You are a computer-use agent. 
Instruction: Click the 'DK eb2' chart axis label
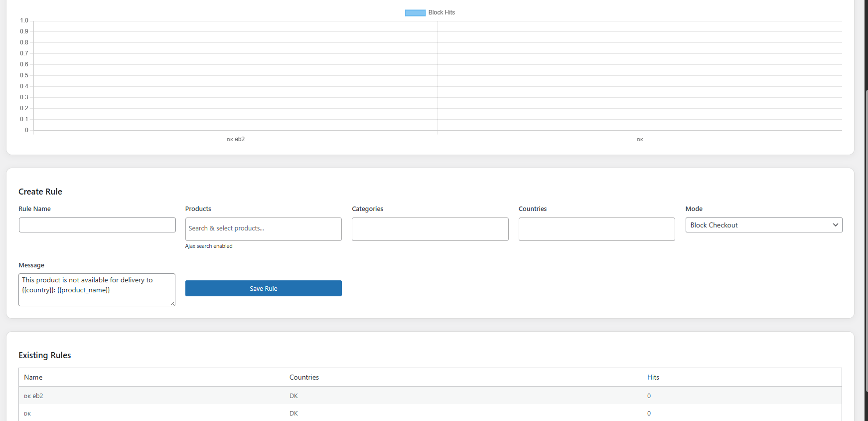236,139
